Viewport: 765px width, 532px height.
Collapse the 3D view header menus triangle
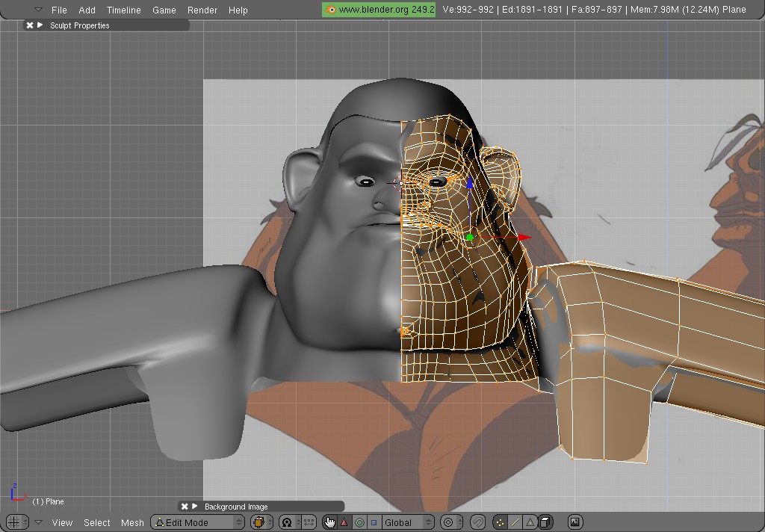(38, 522)
